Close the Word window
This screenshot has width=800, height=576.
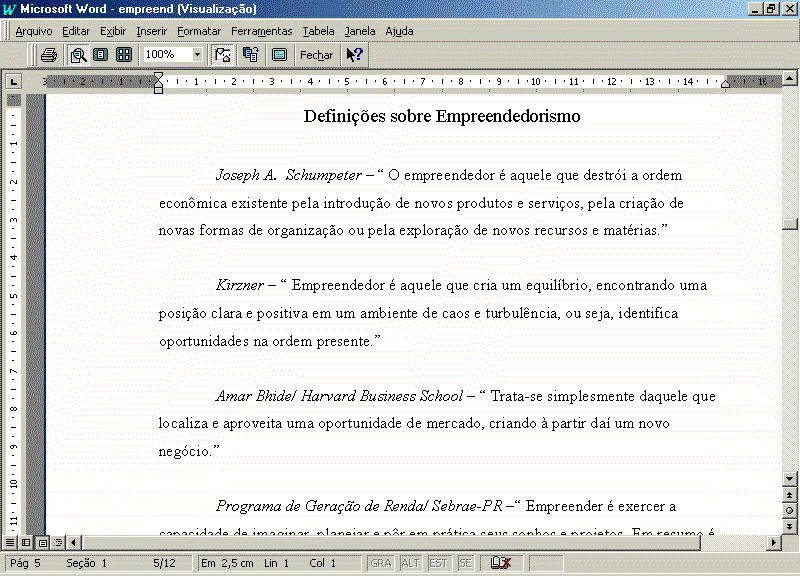pyautogui.click(x=789, y=9)
